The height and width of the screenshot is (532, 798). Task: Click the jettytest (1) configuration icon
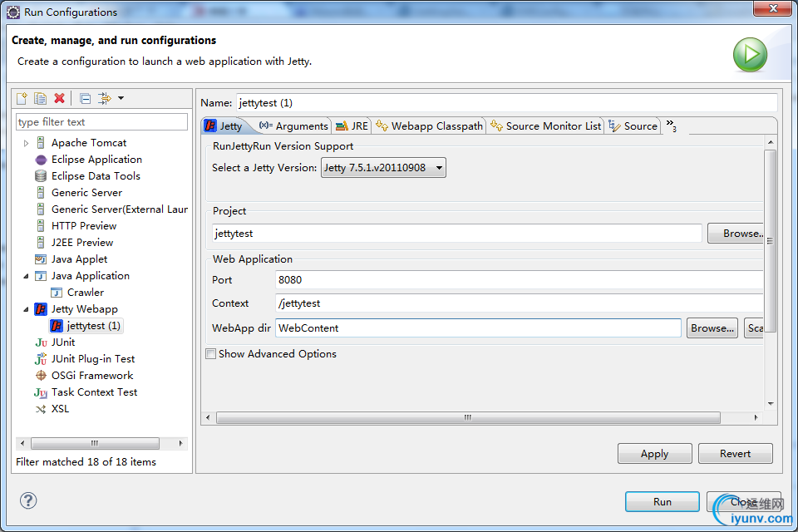(x=57, y=326)
